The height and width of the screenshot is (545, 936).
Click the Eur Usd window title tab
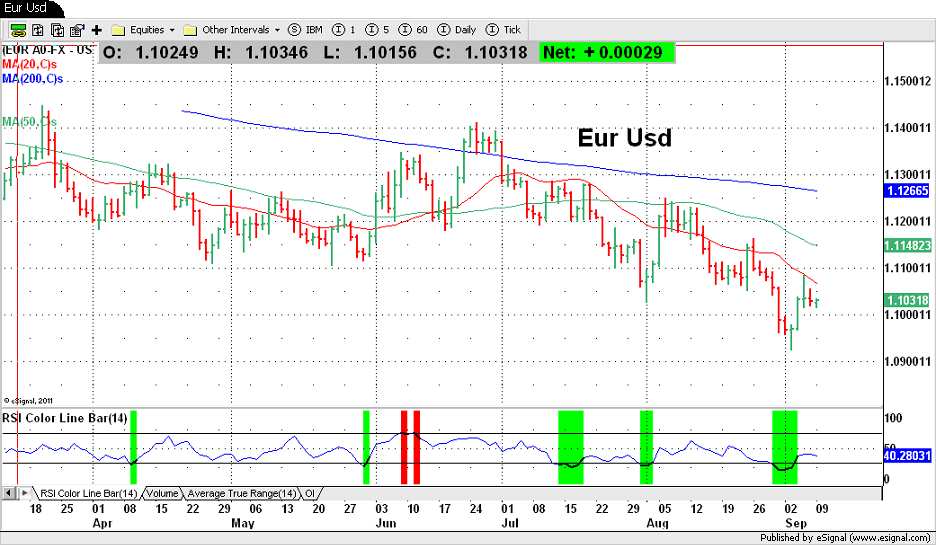(27, 8)
